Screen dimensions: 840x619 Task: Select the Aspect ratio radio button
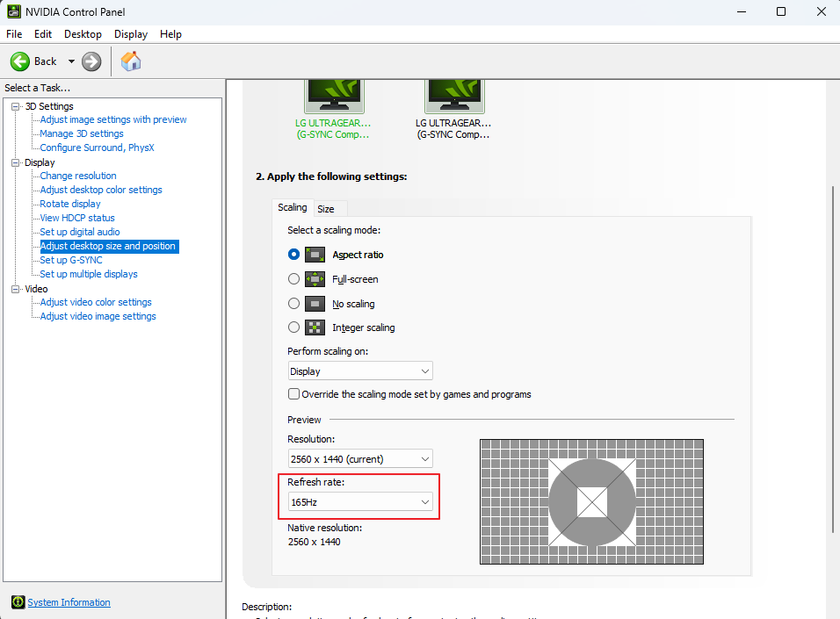click(x=293, y=255)
